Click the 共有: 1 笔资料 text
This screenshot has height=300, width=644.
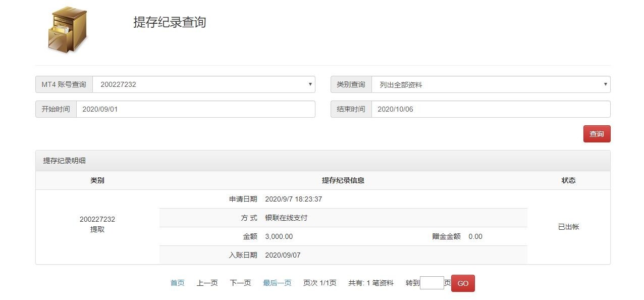(x=371, y=283)
